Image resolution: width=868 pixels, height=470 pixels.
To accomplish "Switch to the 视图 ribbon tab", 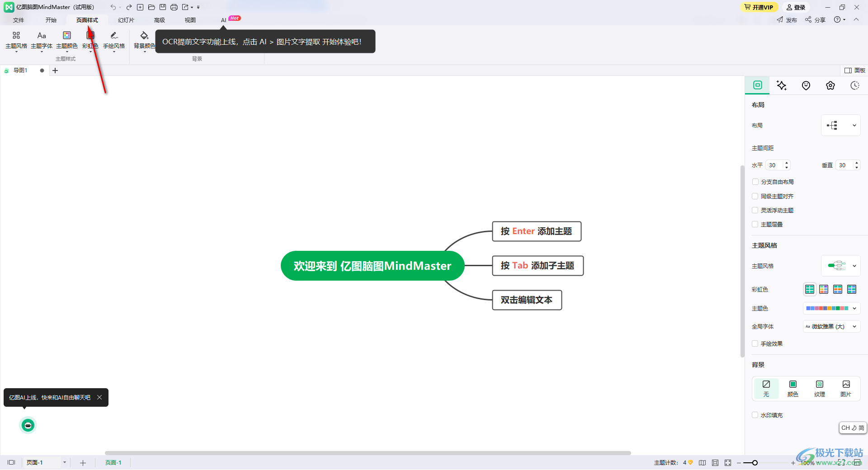I will click(190, 20).
